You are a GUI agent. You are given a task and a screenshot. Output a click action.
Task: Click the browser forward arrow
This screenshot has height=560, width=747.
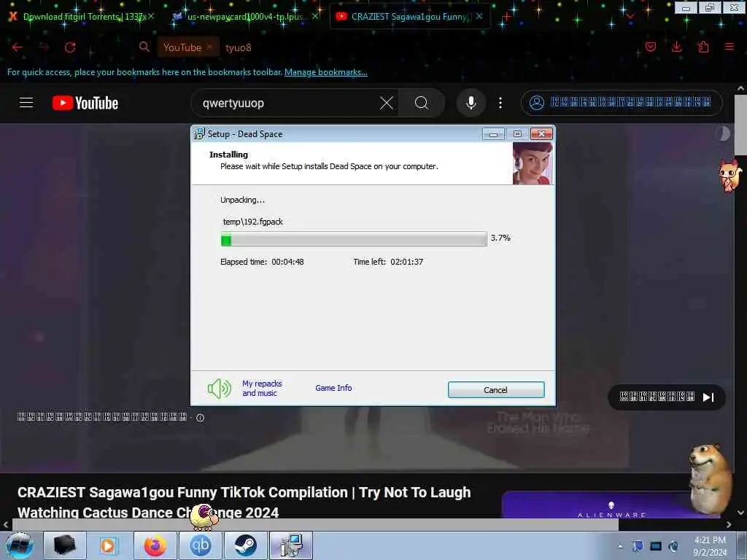(44, 47)
